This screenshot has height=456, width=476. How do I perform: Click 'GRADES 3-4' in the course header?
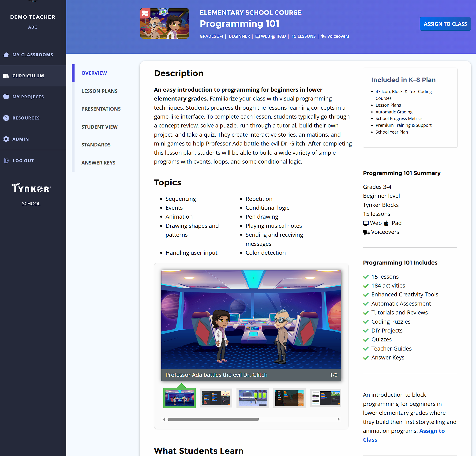[211, 36]
